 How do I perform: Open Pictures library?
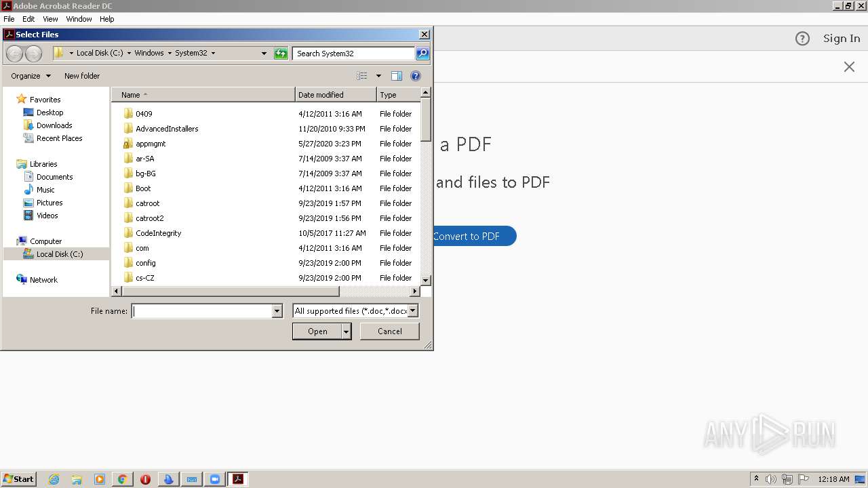pyautogui.click(x=50, y=203)
